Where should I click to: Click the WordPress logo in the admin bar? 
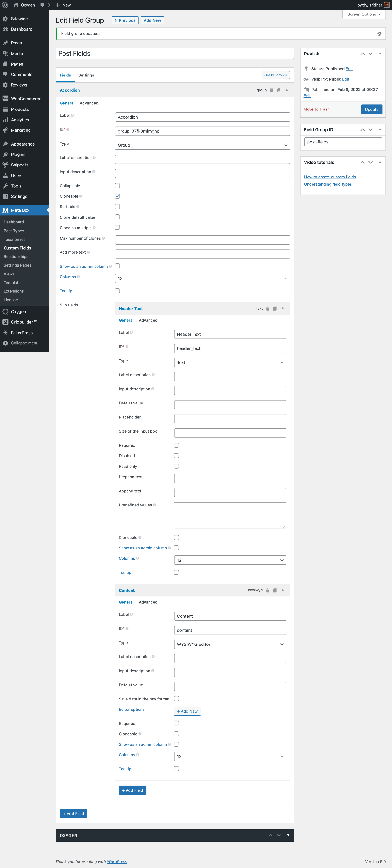[5, 5]
